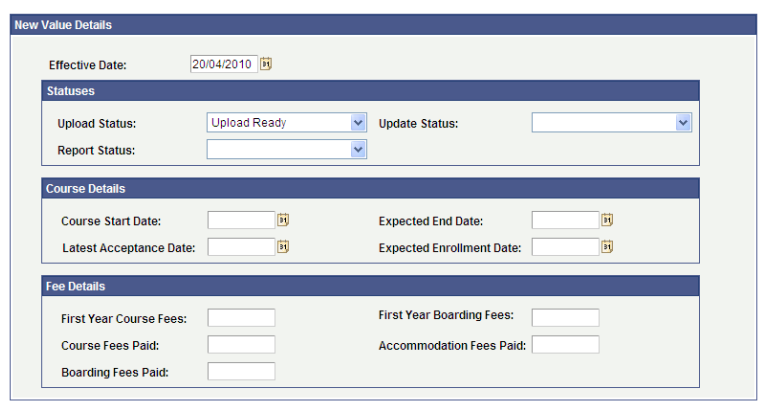
Task: Open calendar for Expected Enrollment Date
Action: (607, 247)
